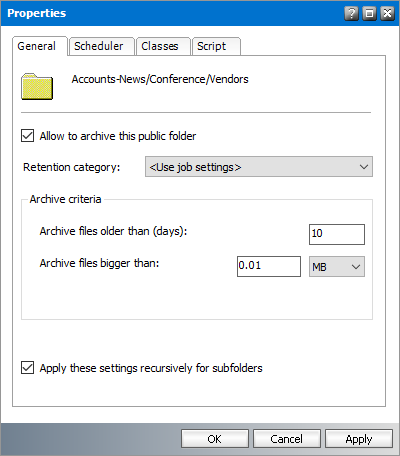This screenshot has width=400, height=456.
Task: Confirm with the OK button
Action: tap(215, 439)
